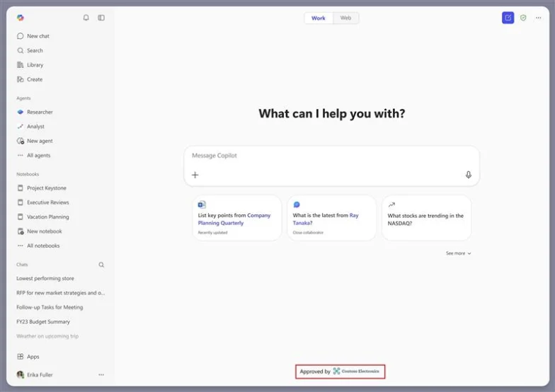Viewport: 555px width, 392px height.
Task: Open the notifications bell
Action: pos(86,18)
